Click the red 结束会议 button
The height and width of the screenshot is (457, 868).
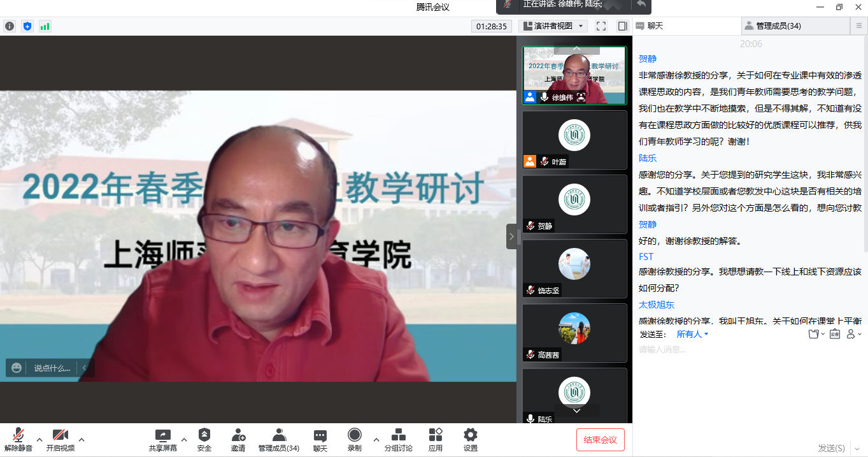pos(600,440)
